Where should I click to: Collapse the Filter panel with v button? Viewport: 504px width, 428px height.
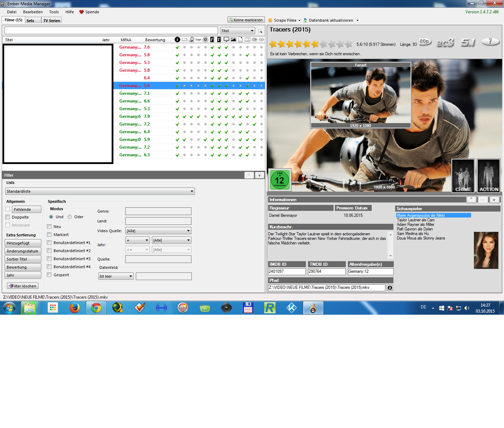point(259,175)
